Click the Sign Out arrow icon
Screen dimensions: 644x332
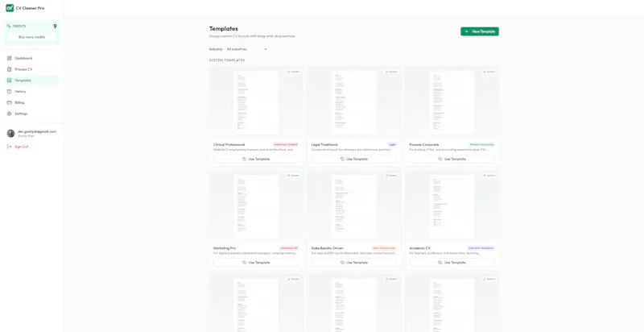[10, 147]
